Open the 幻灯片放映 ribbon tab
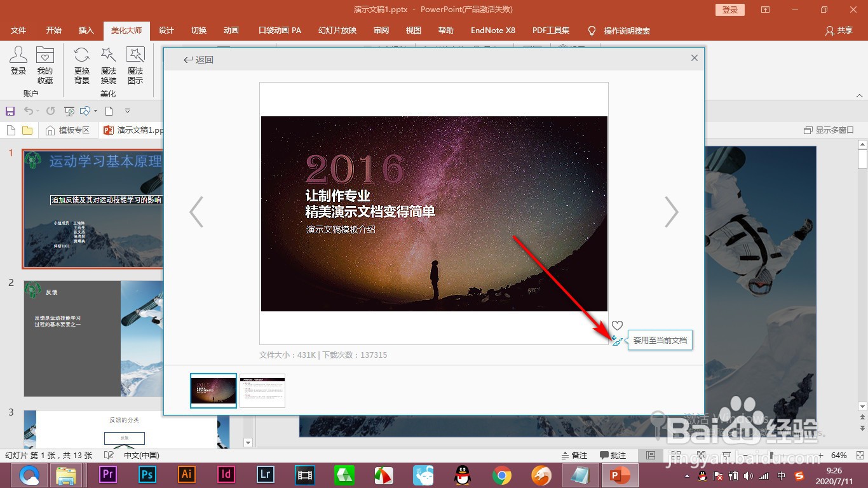This screenshot has height=488, width=868. coord(337,30)
